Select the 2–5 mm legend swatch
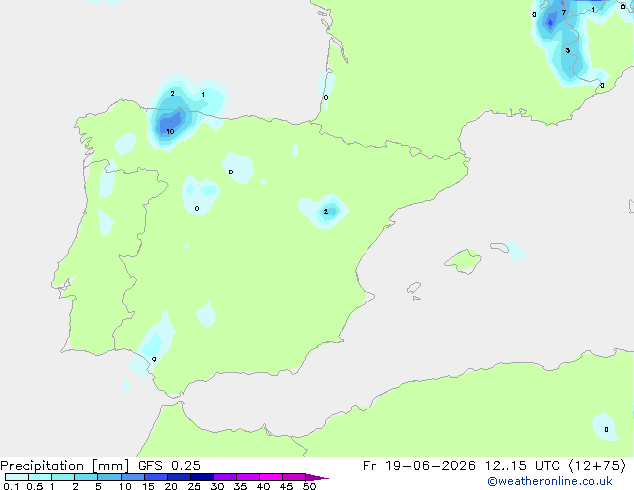This screenshot has width=634, height=490. pyautogui.click(x=86, y=477)
